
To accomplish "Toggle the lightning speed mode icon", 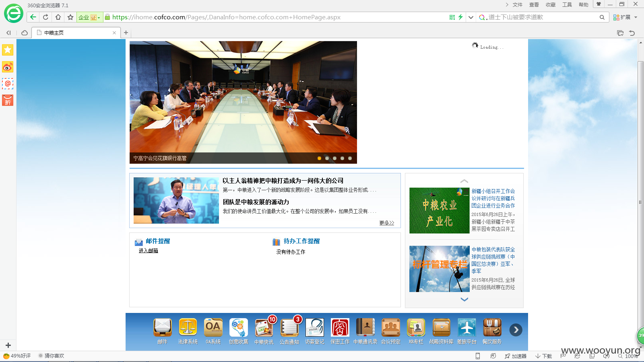I will (460, 17).
